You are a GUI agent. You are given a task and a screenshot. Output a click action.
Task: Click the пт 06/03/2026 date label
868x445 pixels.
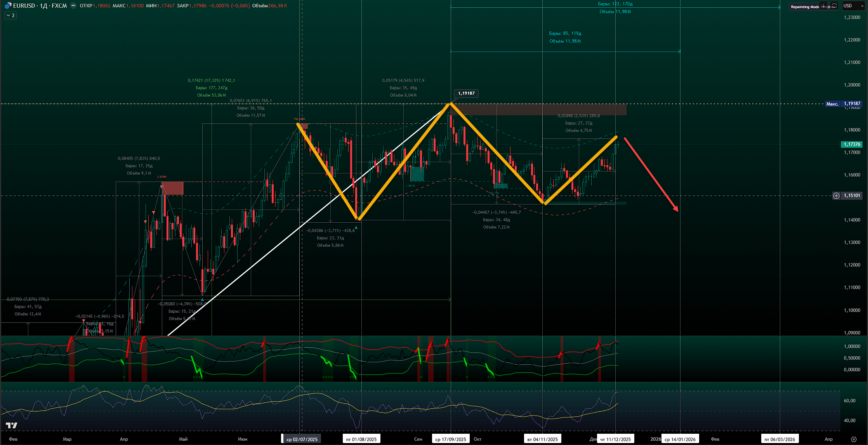coord(779,439)
